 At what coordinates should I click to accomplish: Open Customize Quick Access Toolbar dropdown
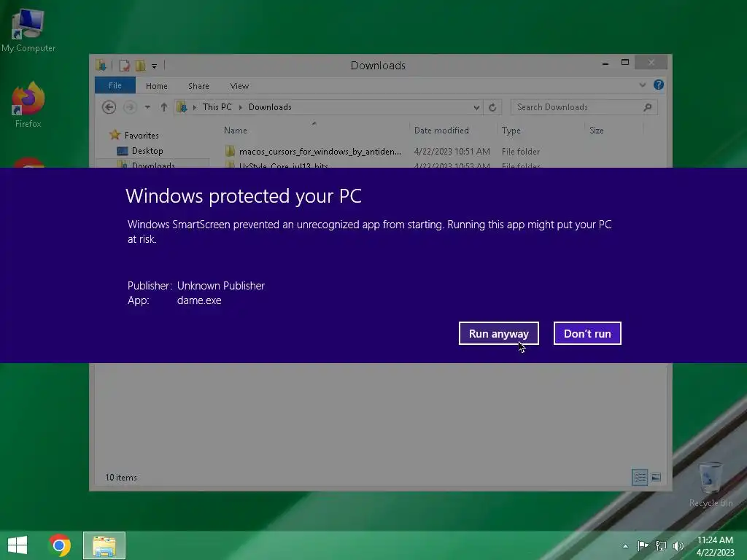click(x=154, y=66)
